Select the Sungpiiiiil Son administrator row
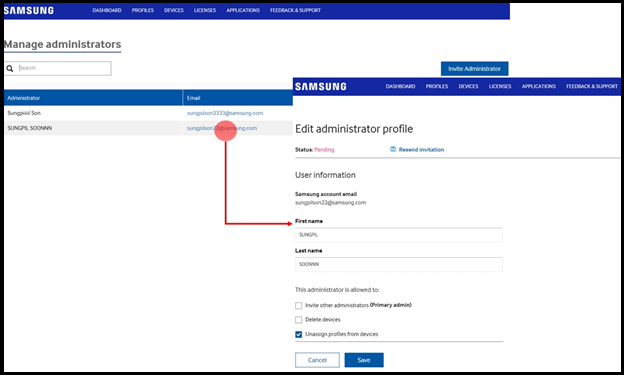 click(x=148, y=113)
